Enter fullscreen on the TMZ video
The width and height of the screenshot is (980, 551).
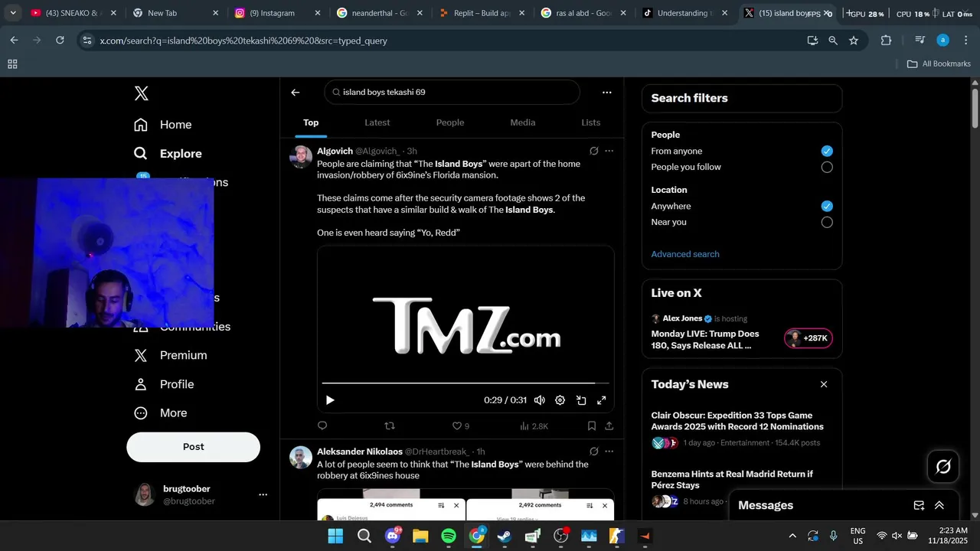pyautogui.click(x=602, y=400)
